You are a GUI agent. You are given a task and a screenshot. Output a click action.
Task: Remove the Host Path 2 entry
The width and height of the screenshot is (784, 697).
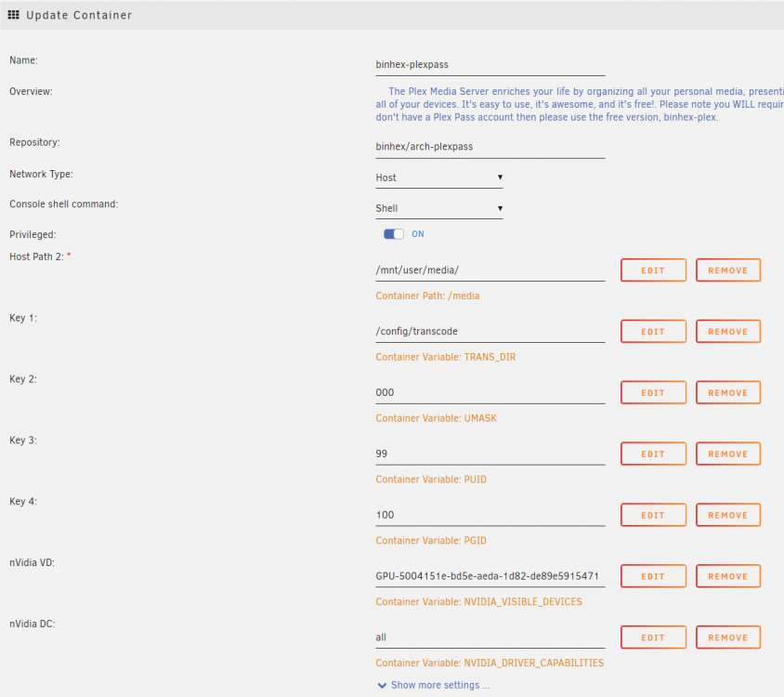coord(728,270)
